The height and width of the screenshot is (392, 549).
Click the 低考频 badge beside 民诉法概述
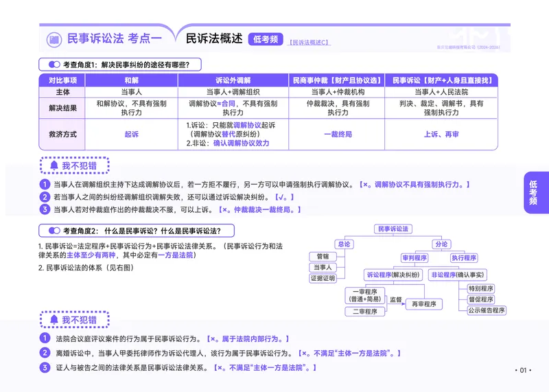(x=266, y=39)
